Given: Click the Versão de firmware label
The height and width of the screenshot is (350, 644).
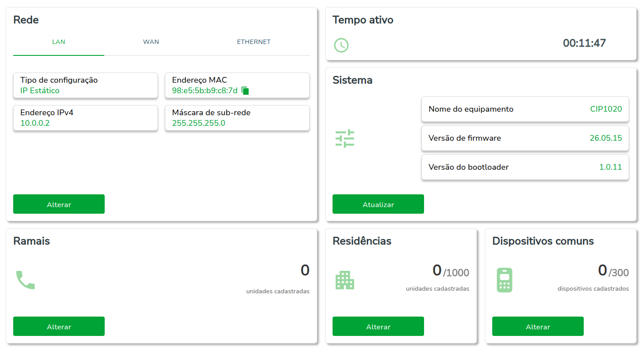Looking at the screenshot, I should tap(465, 138).
